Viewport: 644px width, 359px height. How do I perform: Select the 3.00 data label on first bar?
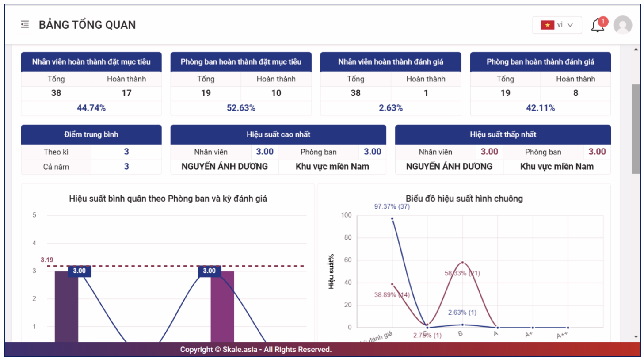[x=79, y=271]
